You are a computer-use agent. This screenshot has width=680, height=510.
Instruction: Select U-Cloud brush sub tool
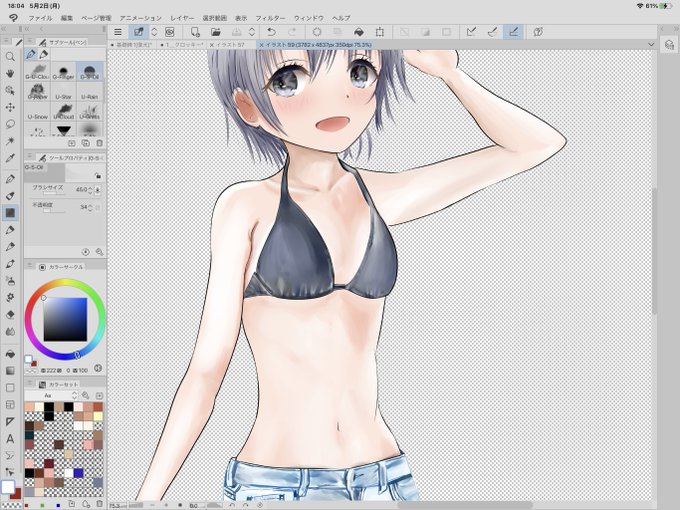click(64, 111)
